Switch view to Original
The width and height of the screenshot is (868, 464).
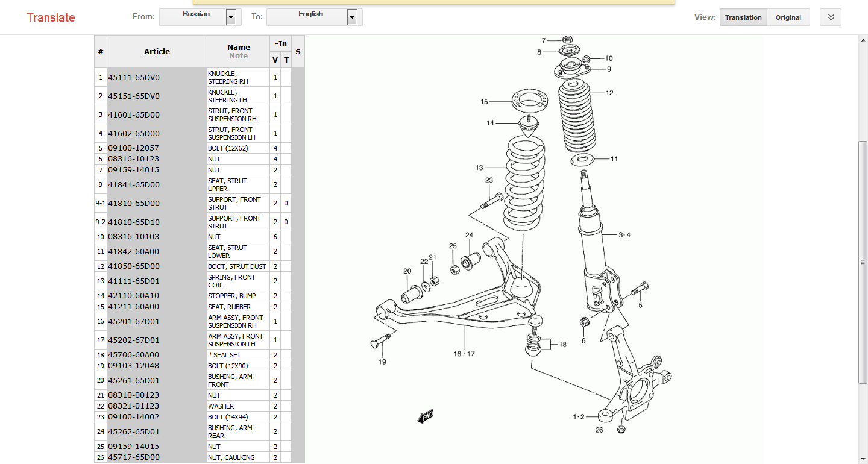(788, 17)
